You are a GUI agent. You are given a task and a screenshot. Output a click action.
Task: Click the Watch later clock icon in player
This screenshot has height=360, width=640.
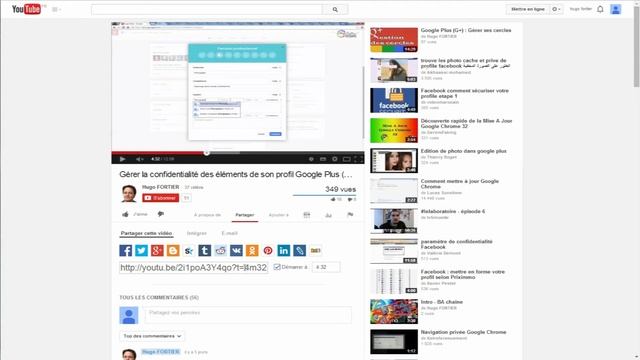(311, 159)
